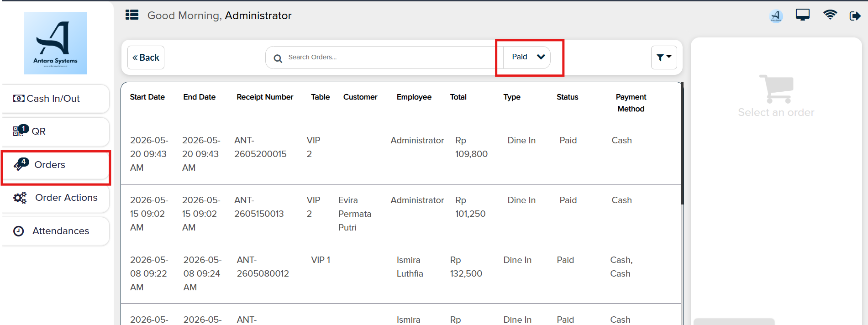This screenshot has height=325, width=868.
Task: Click the Employee column header
Action: point(414,97)
